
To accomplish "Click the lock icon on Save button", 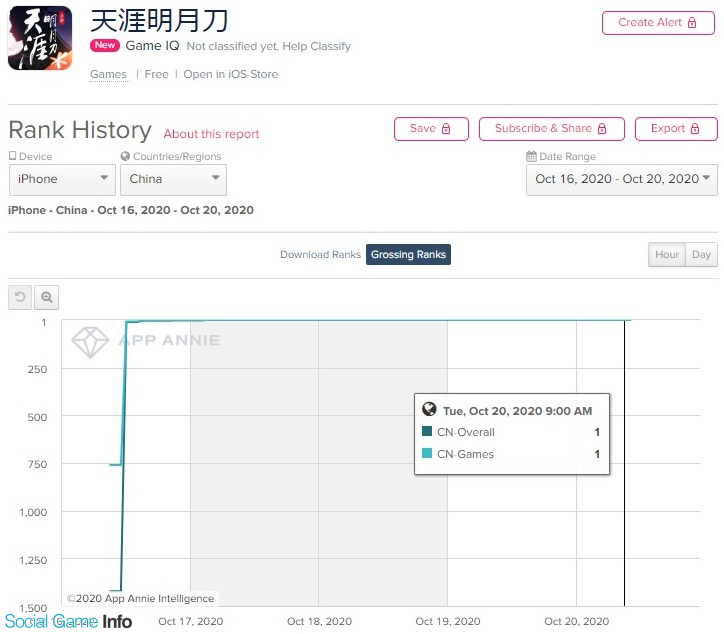I will tap(446, 128).
